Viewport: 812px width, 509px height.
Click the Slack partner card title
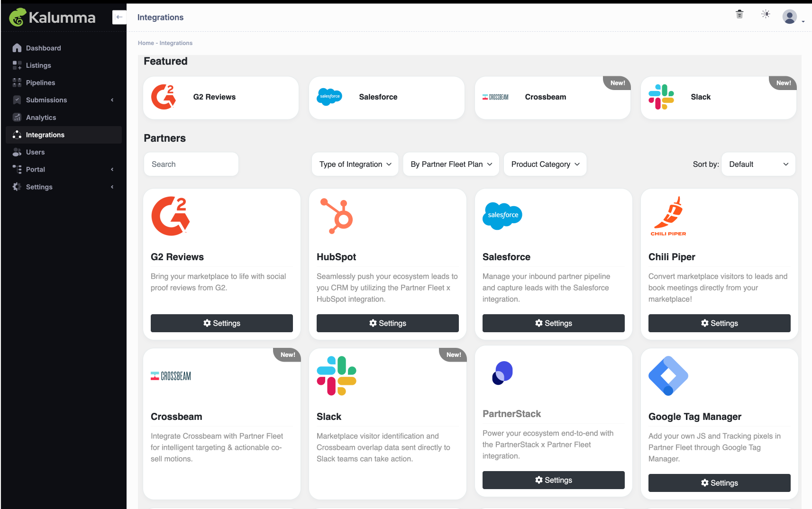point(329,417)
